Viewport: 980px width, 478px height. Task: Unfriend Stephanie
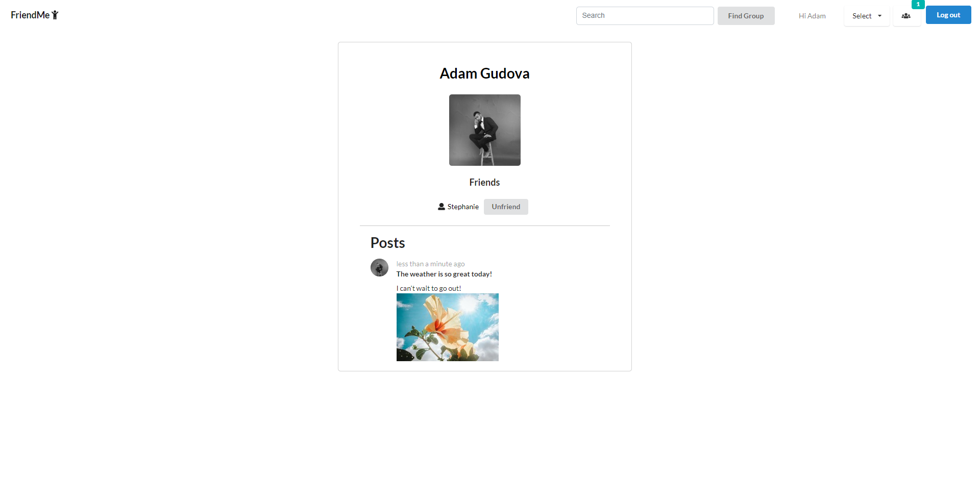click(x=506, y=207)
